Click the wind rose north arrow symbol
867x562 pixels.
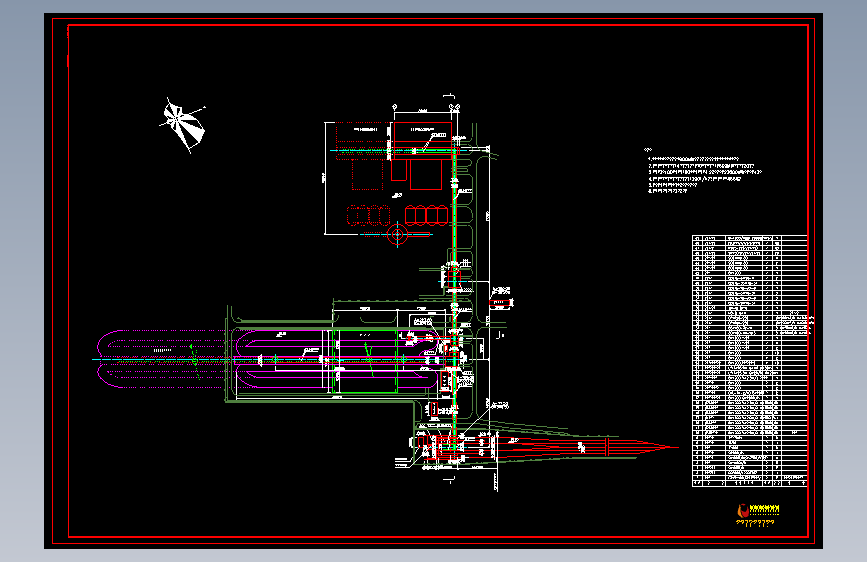(182, 125)
